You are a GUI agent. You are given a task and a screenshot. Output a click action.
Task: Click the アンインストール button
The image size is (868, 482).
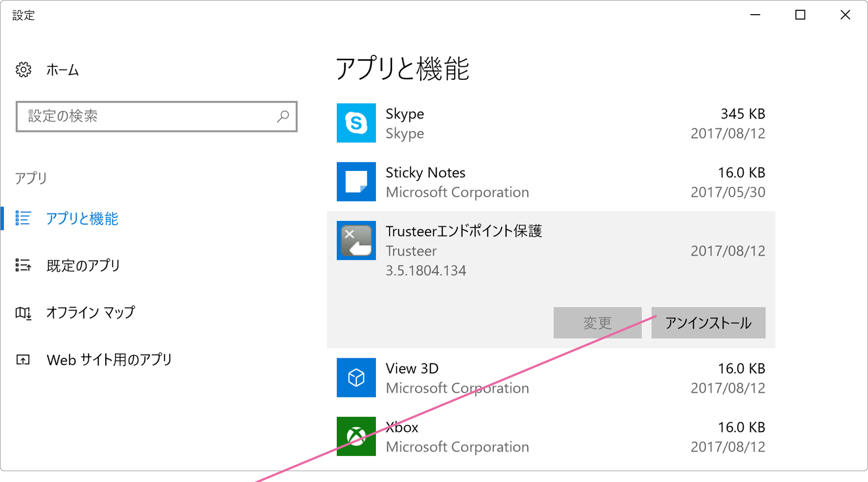click(x=708, y=323)
